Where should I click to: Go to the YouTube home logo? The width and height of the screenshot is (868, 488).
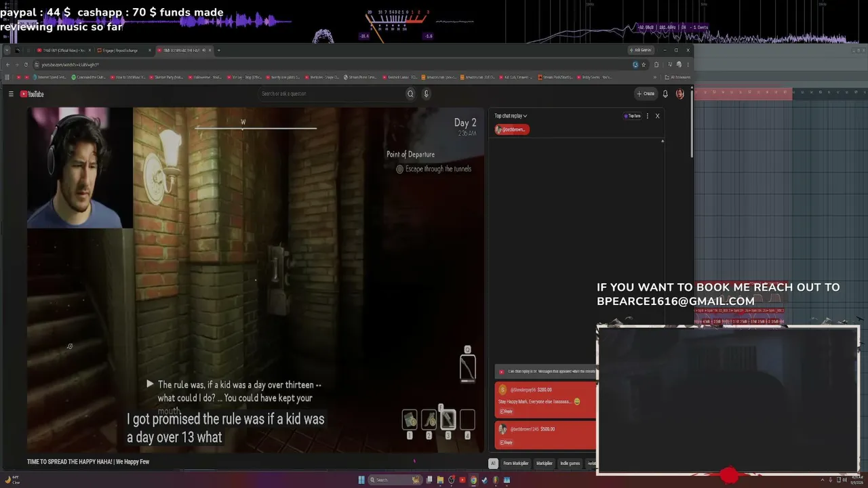click(32, 94)
